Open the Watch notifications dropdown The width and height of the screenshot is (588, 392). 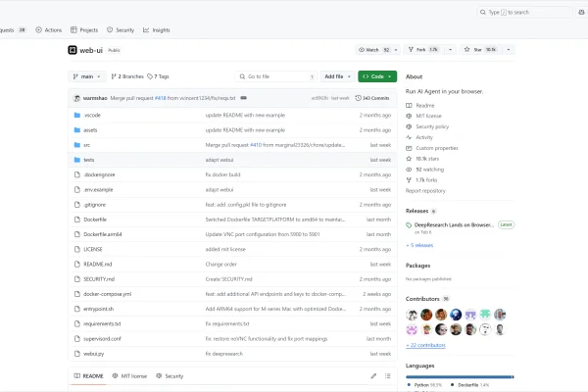[x=377, y=50]
